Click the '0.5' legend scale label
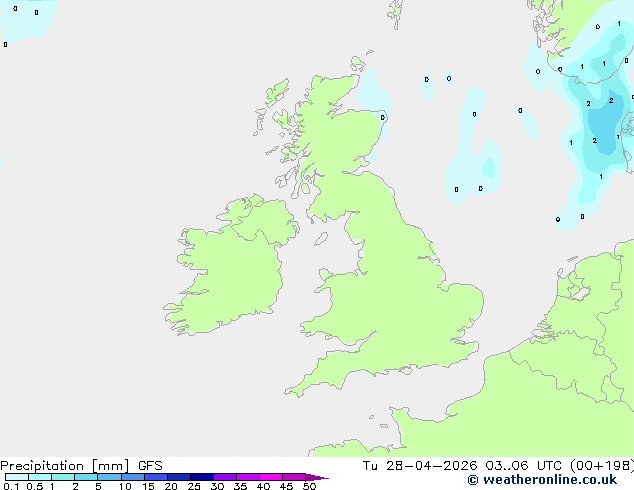Screen dimensions: 634x490 tap(35, 486)
